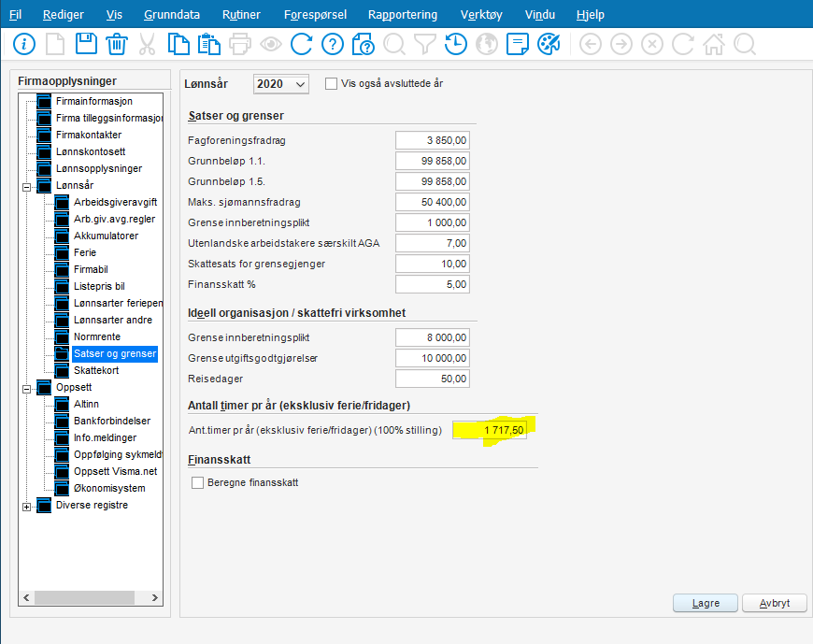Select Normrente in the tree
Viewport: 813px width, 644px height.
[97, 337]
